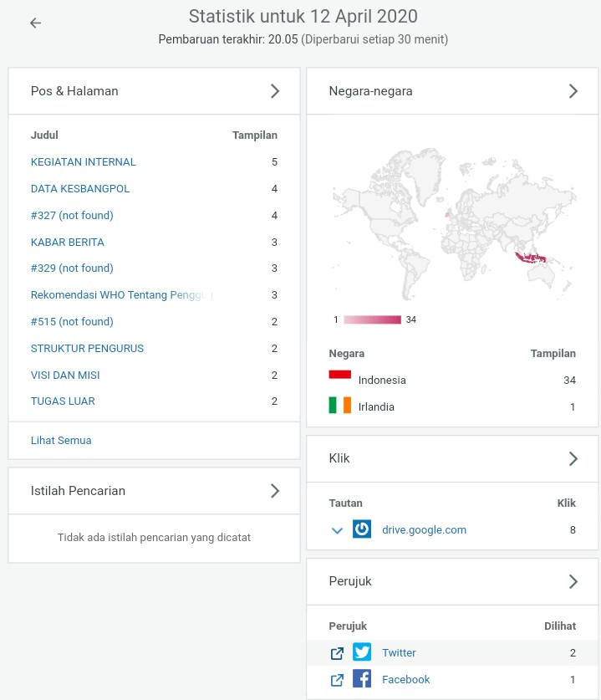Open the DATA KESBANGPOL link
The image size is (601, 700).
80,189
